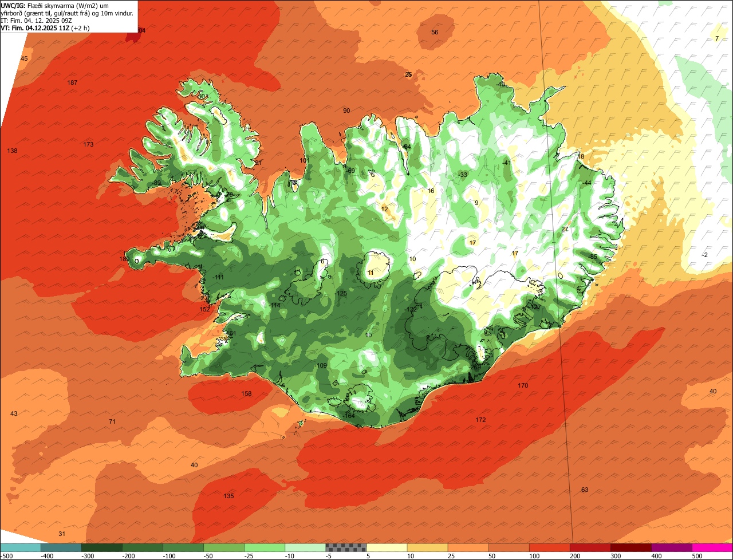Click the -33 value in northeast Iceland

pos(463,175)
